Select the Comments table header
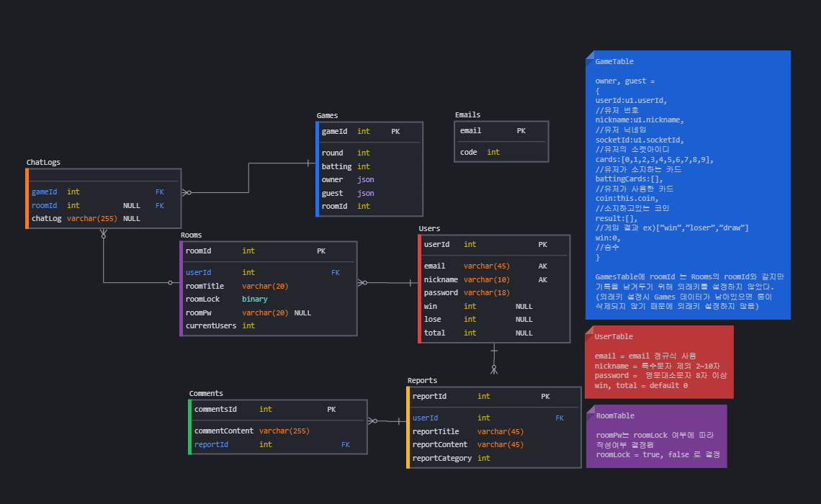 click(207, 393)
